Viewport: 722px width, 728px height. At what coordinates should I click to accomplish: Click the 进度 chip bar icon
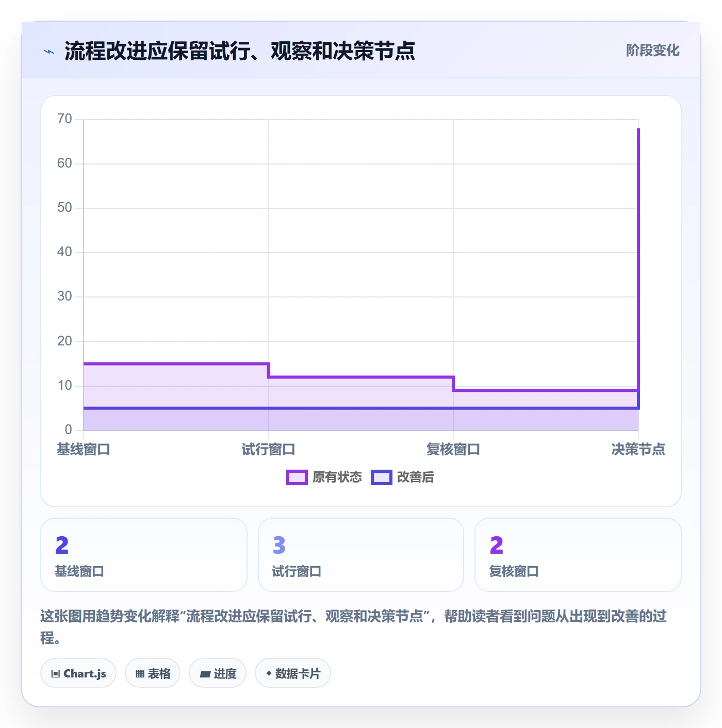tap(205, 674)
